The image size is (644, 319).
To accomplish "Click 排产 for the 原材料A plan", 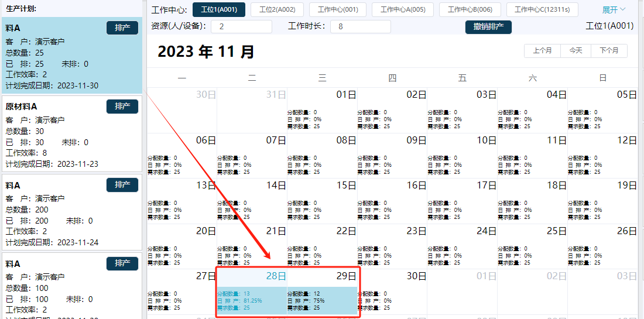I will point(122,107).
